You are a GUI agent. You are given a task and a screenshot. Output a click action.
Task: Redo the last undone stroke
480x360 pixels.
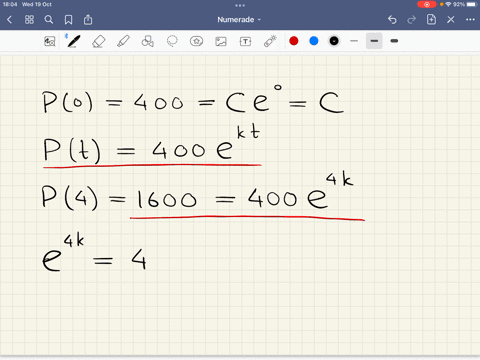click(412, 20)
